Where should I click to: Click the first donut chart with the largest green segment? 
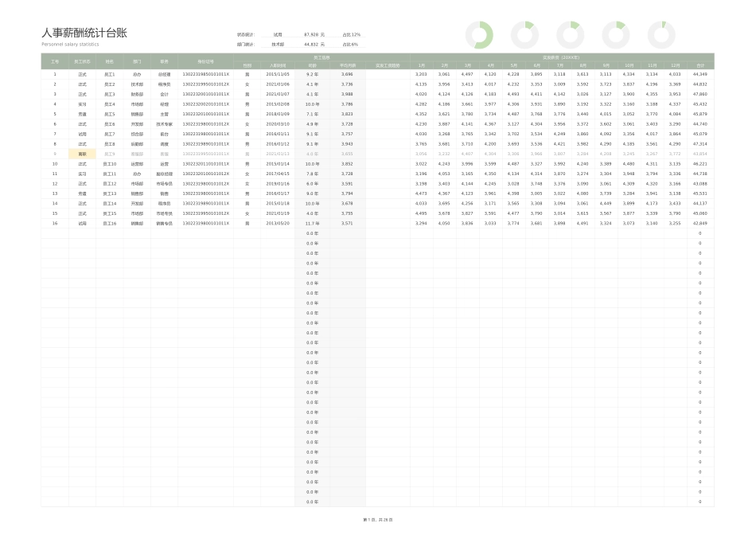(x=480, y=34)
